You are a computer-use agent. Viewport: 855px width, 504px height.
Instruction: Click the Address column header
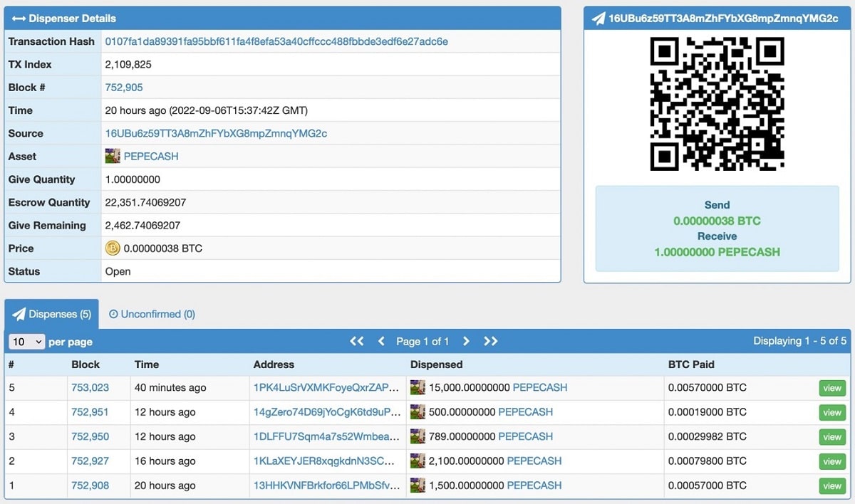pyautogui.click(x=274, y=364)
